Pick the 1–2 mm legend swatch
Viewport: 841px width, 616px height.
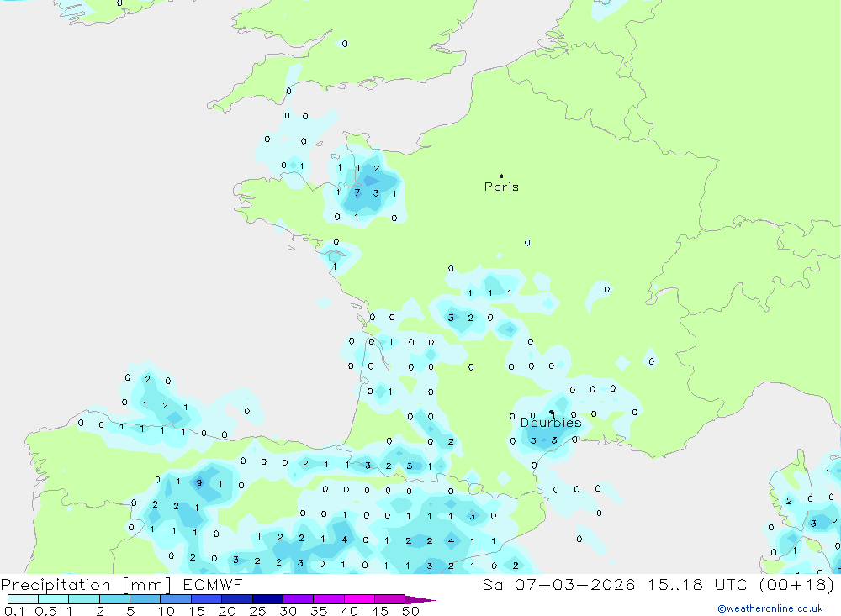coord(84,599)
